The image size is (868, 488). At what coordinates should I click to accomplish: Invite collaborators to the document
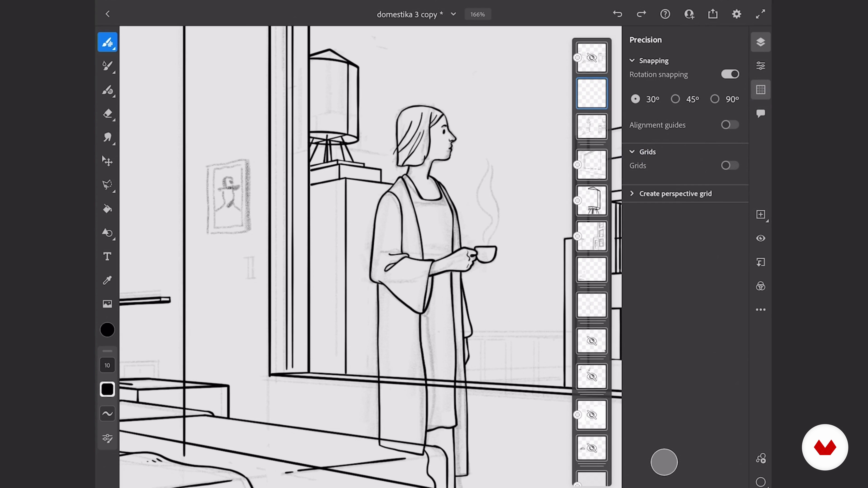click(x=689, y=14)
